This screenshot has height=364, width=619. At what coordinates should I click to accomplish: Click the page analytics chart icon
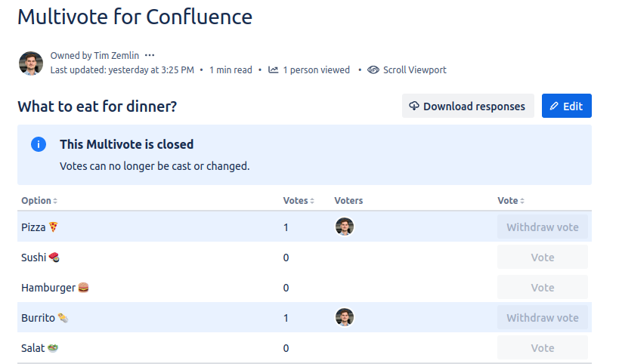(274, 70)
